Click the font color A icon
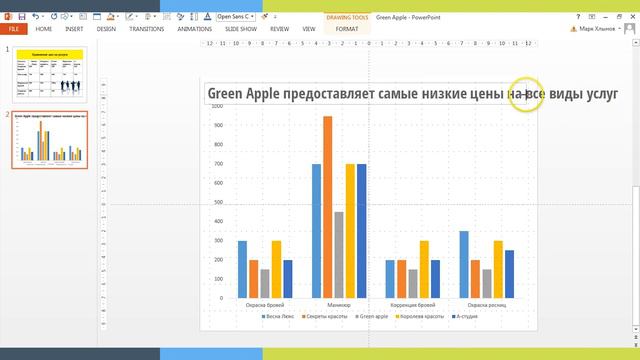The image size is (640, 360). pyautogui.click(x=207, y=17)
